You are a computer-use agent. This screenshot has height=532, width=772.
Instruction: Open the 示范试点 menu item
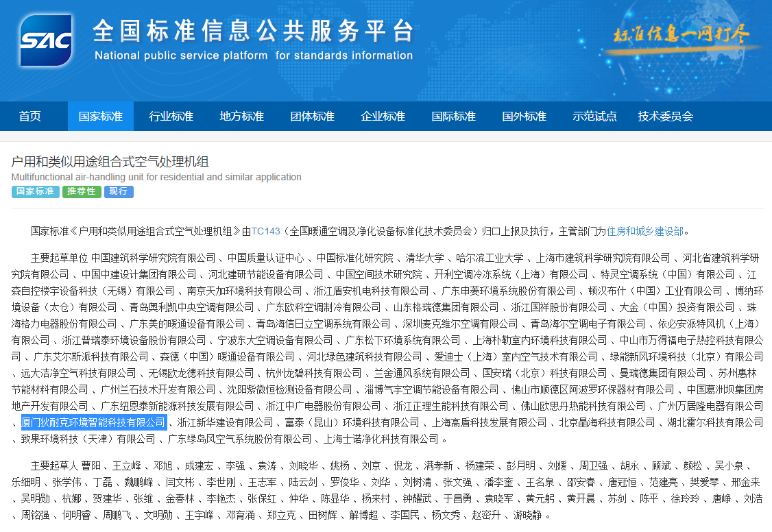pos(595,116)
